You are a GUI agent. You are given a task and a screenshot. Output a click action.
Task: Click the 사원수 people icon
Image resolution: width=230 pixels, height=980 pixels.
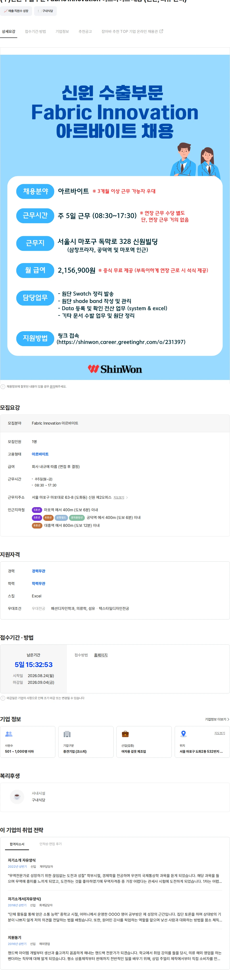coord(9,734)
